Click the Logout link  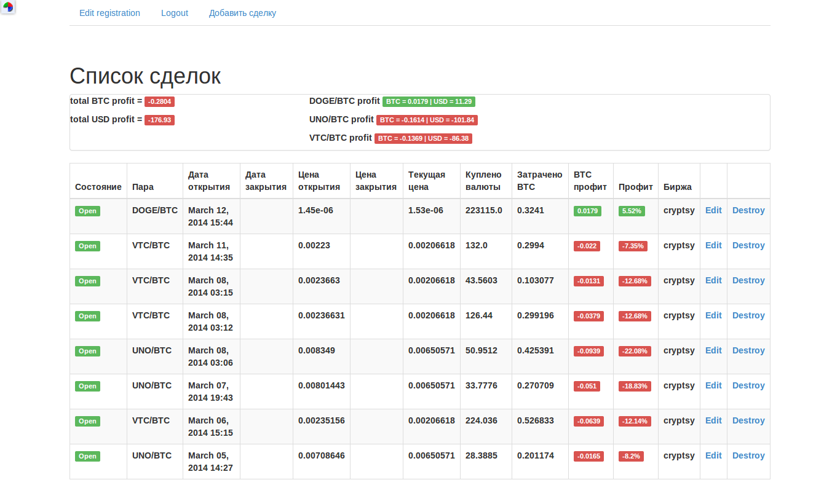(175, 13)
